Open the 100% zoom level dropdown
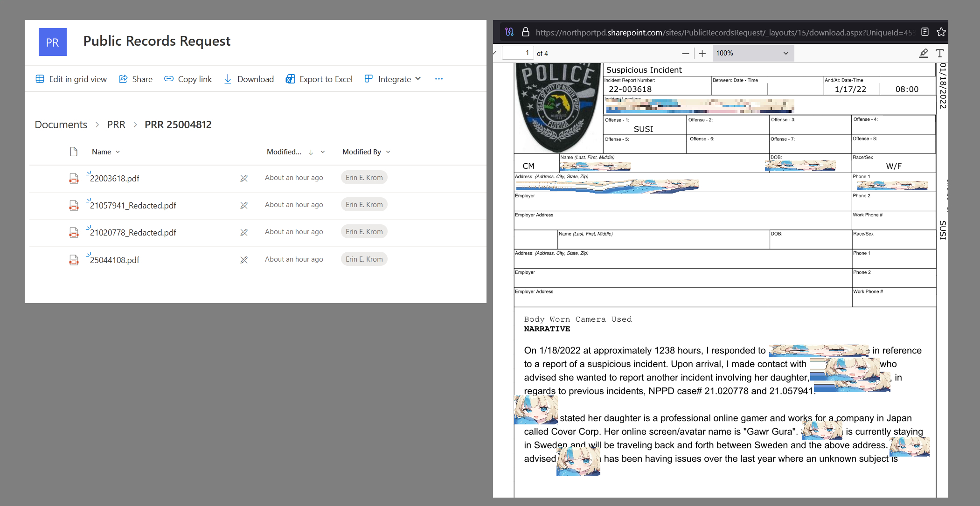 pos(752,54)
